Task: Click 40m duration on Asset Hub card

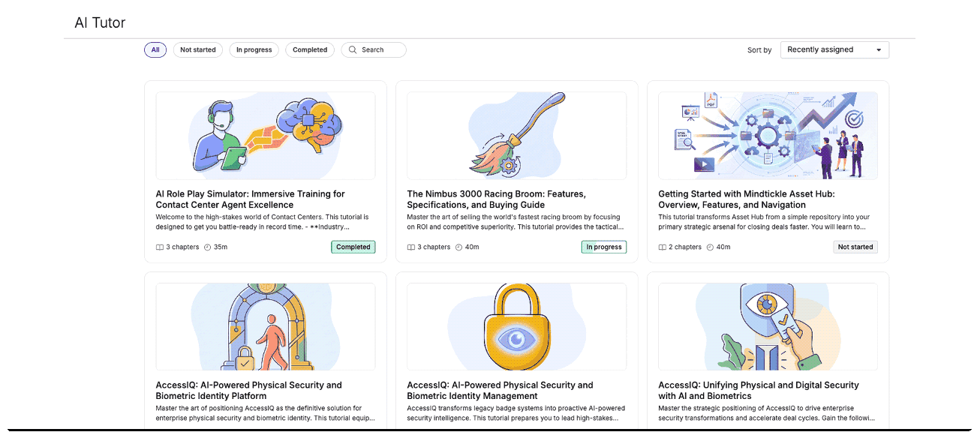Action: pyautogui.click(x=723, y=247)
